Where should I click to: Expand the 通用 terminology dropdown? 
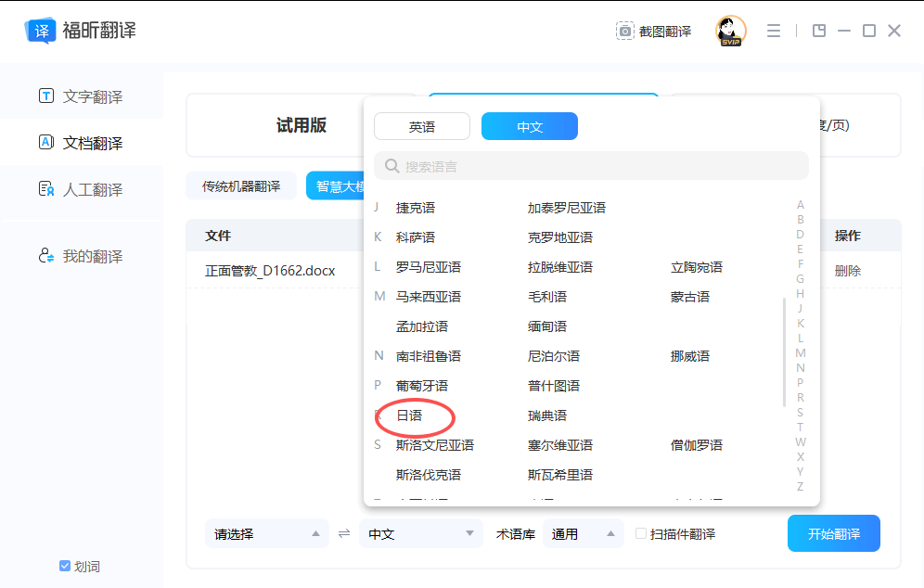pyautogui.click(x=584, y=533)
